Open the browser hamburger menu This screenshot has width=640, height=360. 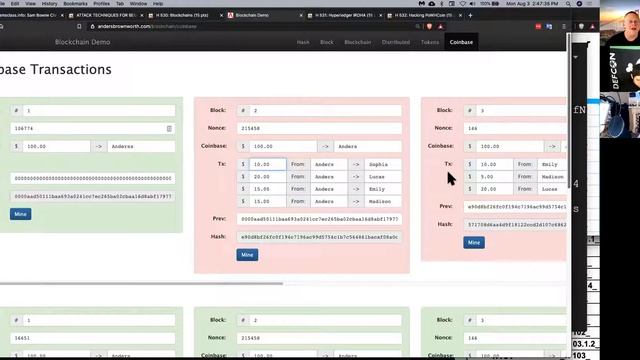pos(564,27)
